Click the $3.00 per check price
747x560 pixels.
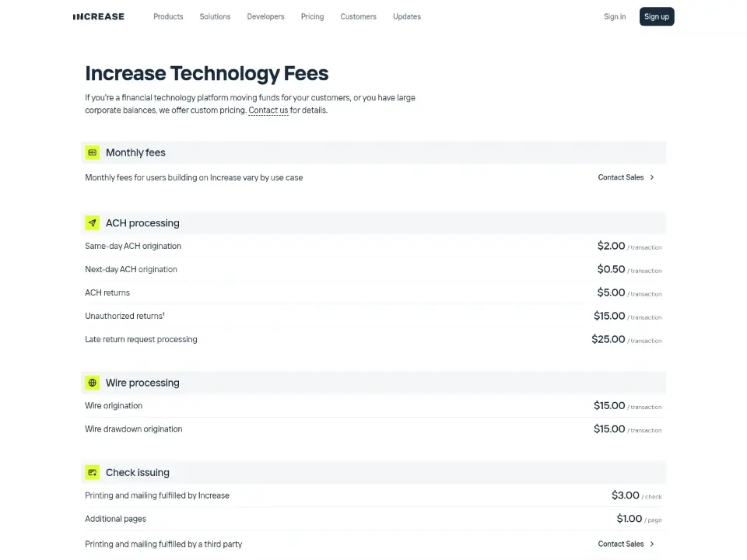(626, 495)
